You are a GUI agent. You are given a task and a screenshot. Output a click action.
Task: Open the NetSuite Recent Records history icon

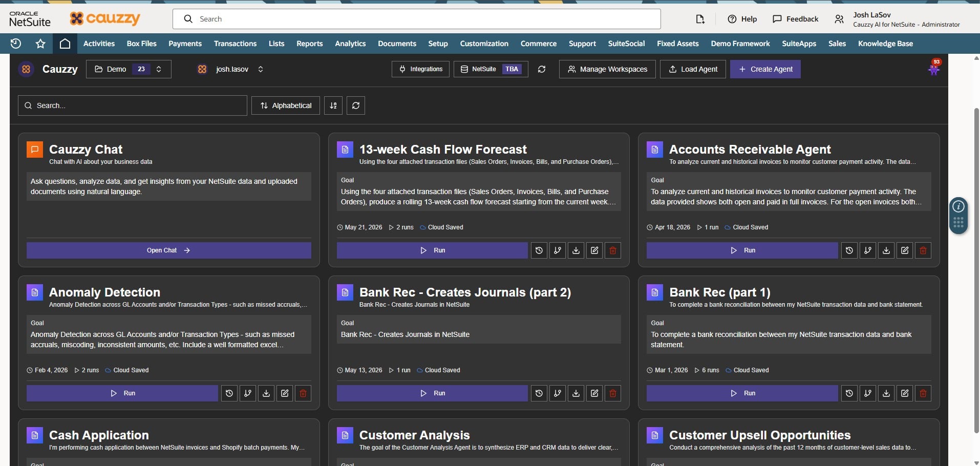(16, 44)
